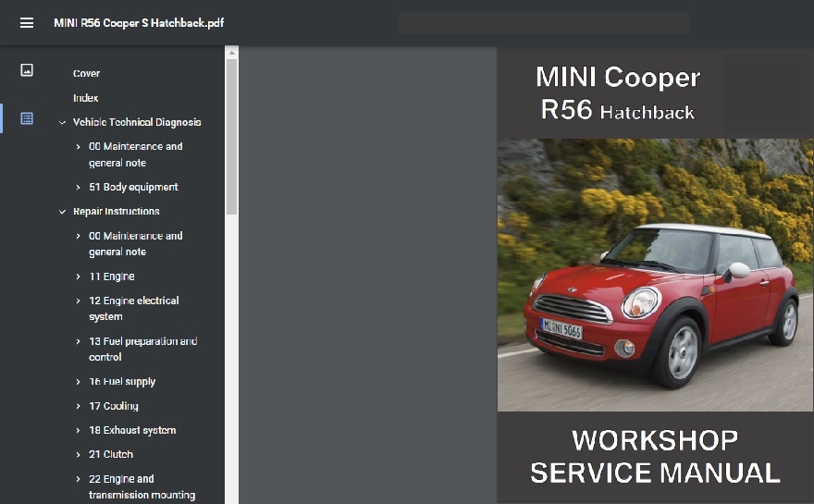
Task: Go to 21 Clutch
Action: point(111,454)
